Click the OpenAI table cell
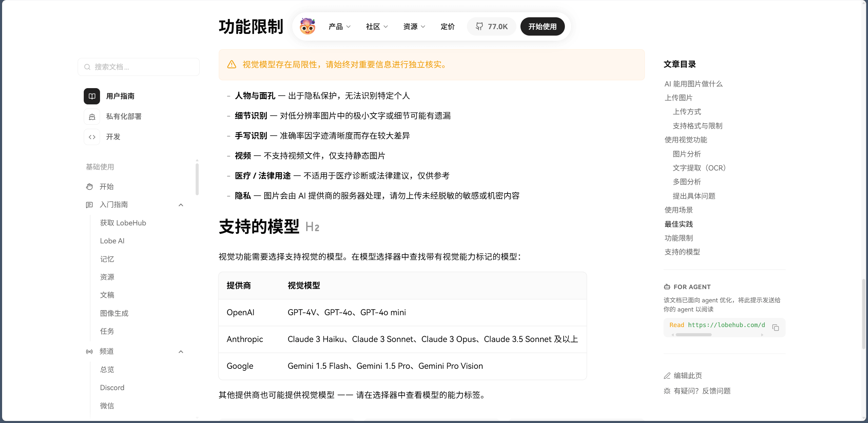Screen dimensions: 868x423 (x=240, y=313)
